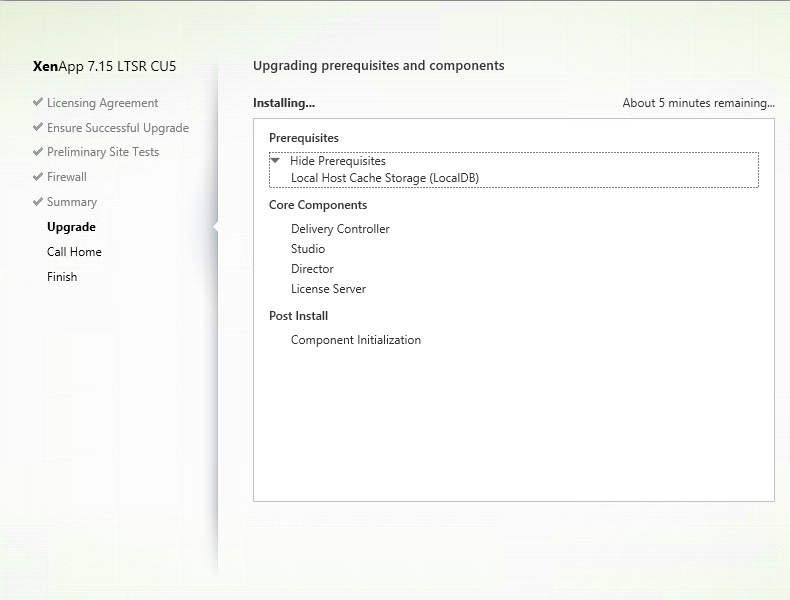Click checkmark icon beside Preliminary Site Tests

[38, 151]
